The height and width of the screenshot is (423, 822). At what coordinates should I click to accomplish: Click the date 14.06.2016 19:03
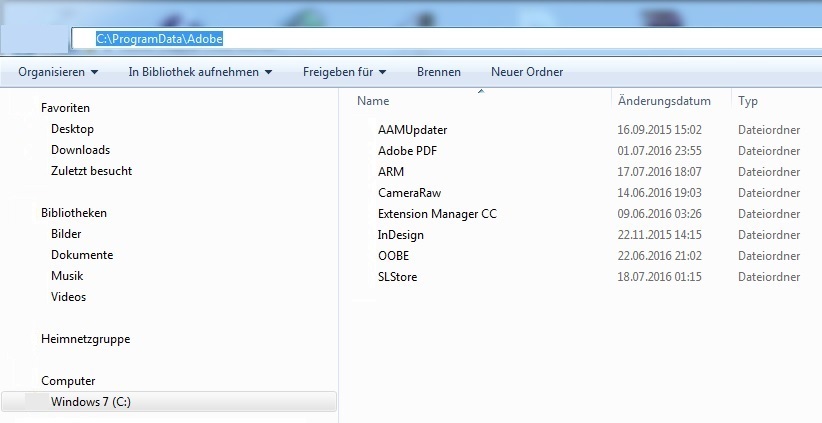click(659, 193)
